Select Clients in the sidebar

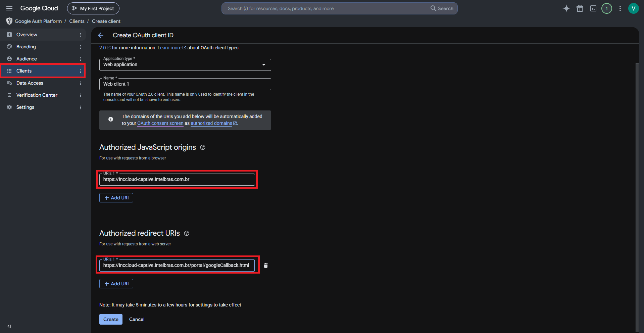click(43, 71)
